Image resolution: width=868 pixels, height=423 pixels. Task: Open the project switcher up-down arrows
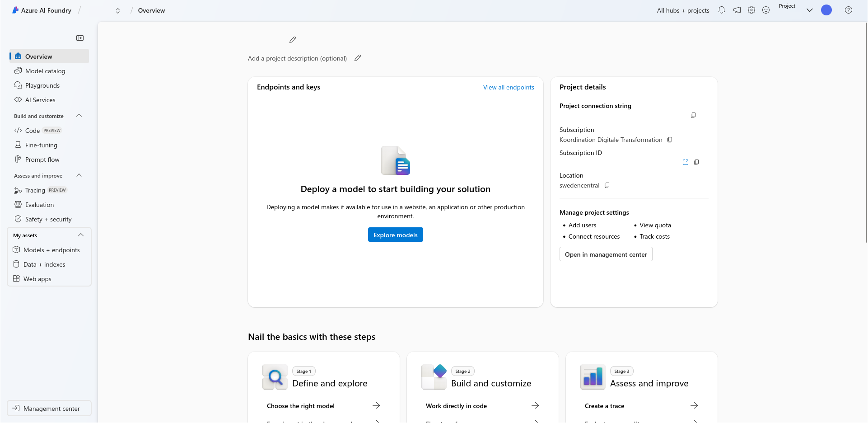coord(118,11)
